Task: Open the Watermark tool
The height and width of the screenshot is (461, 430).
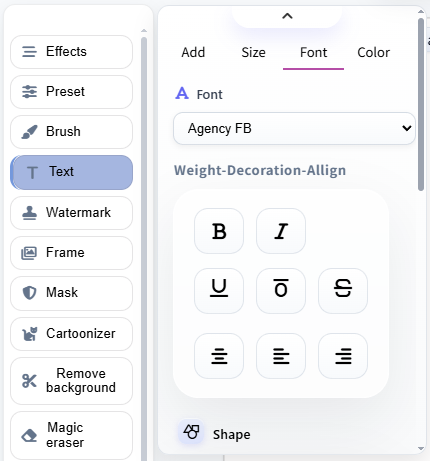Action: click(x=71, y=213)
